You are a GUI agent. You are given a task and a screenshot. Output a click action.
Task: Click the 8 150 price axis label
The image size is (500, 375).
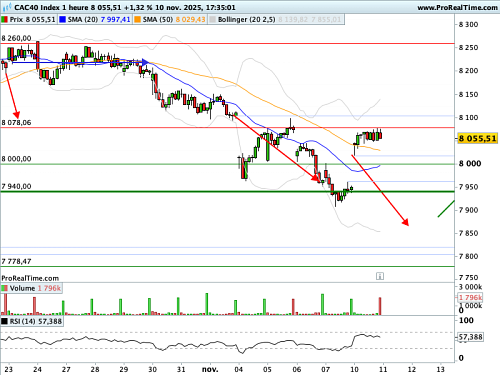(468, 94)
